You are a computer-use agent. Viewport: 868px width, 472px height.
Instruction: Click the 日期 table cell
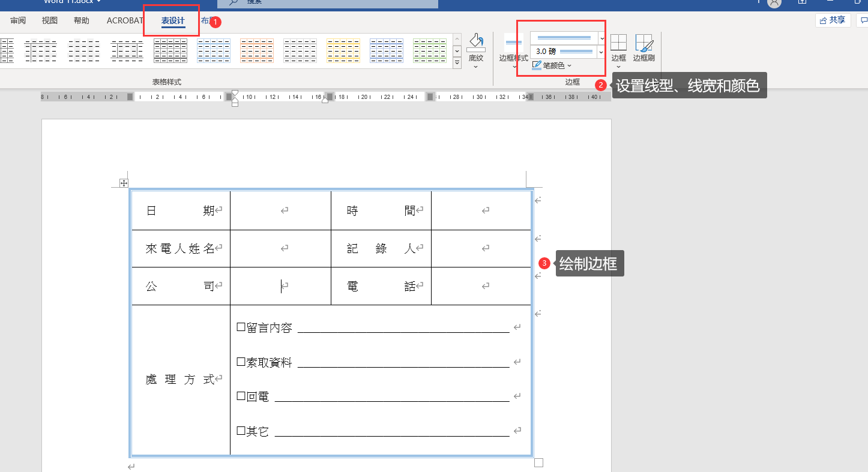coord(181,211)
